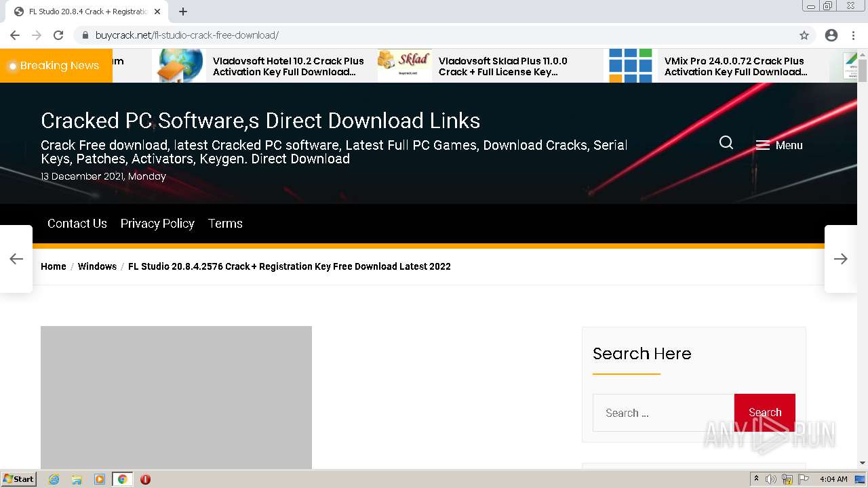Open Chrome three-dot menu
This screenshot has width=868, height=488.
click(853, 35)
